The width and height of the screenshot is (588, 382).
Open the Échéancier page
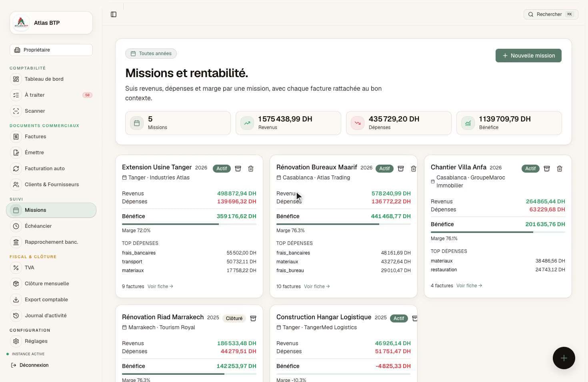point(51,226)
